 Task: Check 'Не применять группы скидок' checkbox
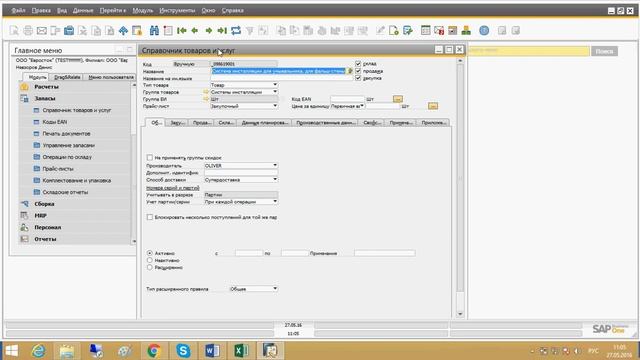[x=150, y=158]
